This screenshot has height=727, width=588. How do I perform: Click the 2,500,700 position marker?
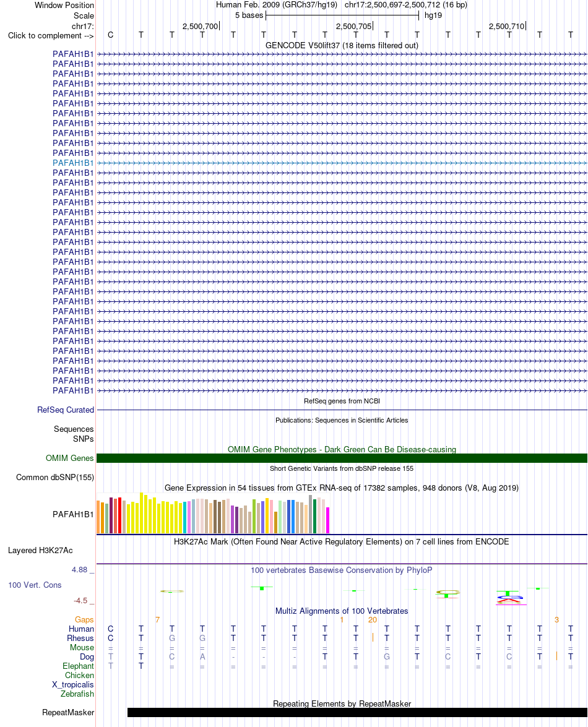pyautogui.click(x=200, y=27)
